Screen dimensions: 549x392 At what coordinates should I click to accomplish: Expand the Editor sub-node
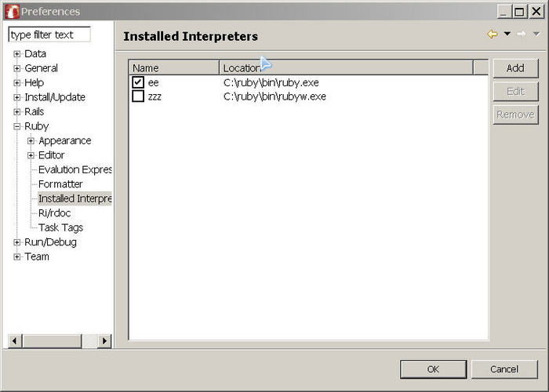[x=31, y=155]
